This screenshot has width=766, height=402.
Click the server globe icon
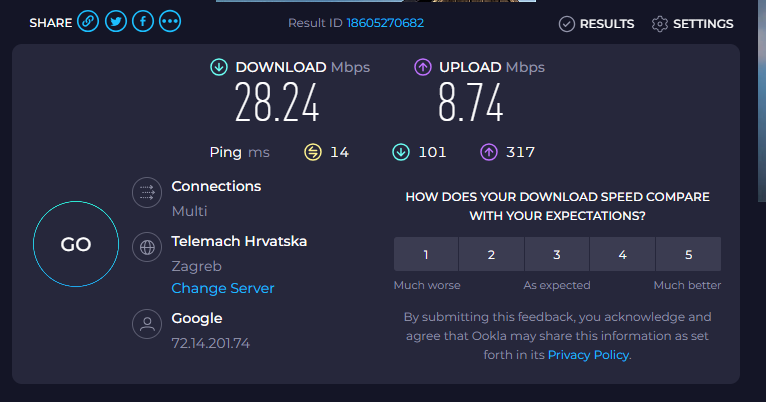pos(147,247)
